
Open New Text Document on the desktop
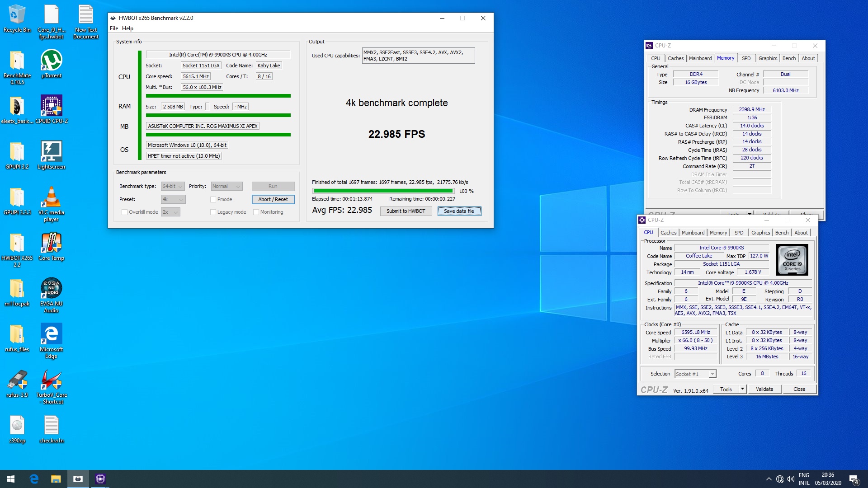tap(86, 22)
